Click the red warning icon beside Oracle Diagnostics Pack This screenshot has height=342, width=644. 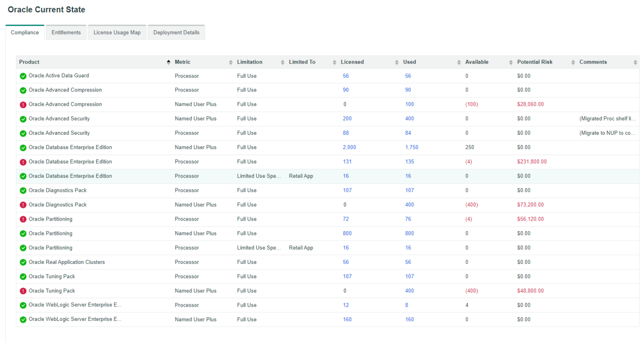coord(23,205)
